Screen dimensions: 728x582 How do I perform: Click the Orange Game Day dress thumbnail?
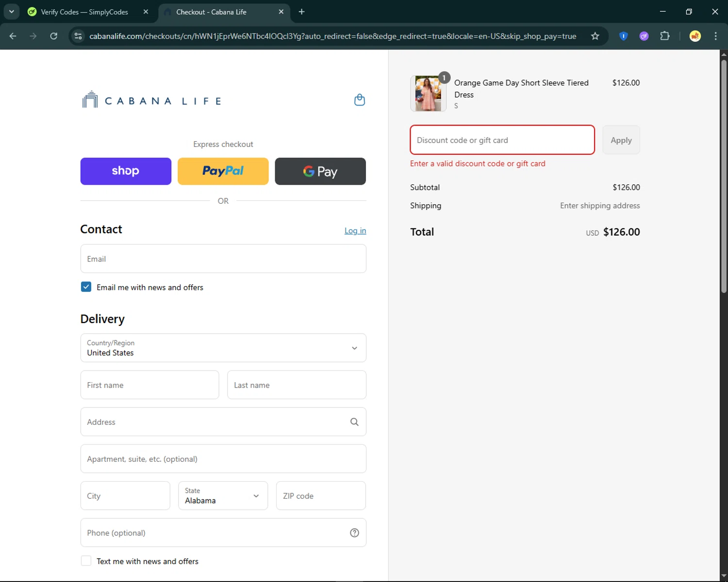(428, 94)
